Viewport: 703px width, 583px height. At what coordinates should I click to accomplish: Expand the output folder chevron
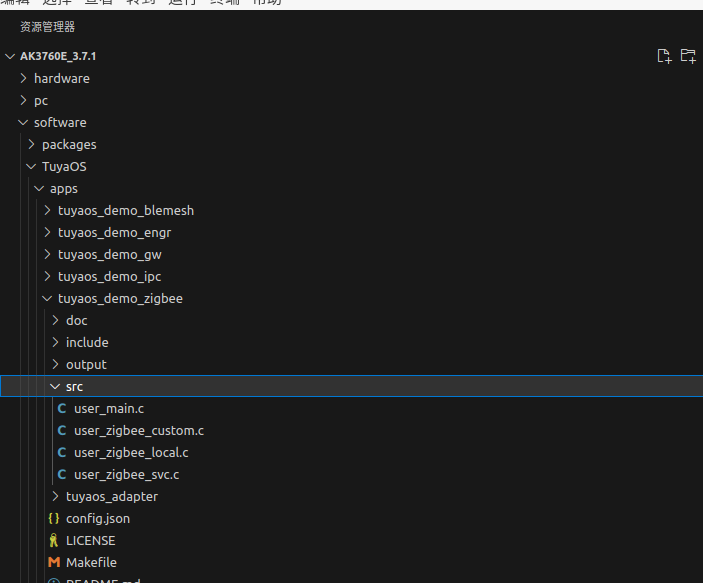(56, 364)
